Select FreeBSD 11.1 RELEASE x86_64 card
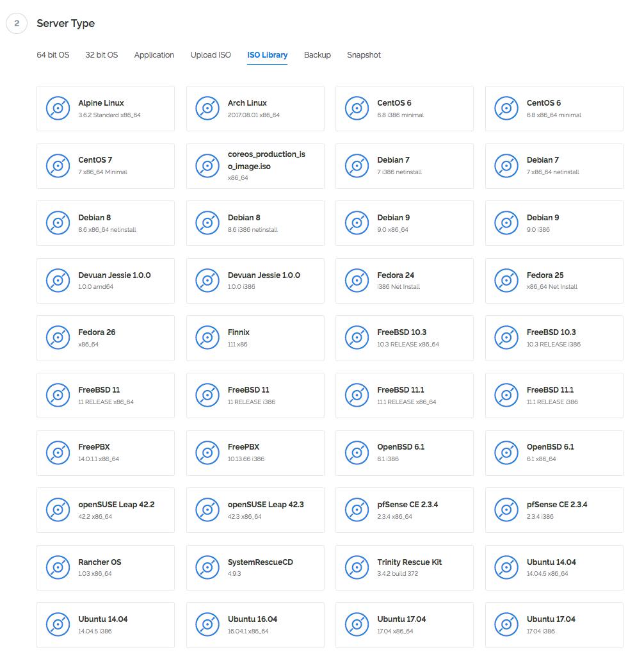 pos(405,395)
